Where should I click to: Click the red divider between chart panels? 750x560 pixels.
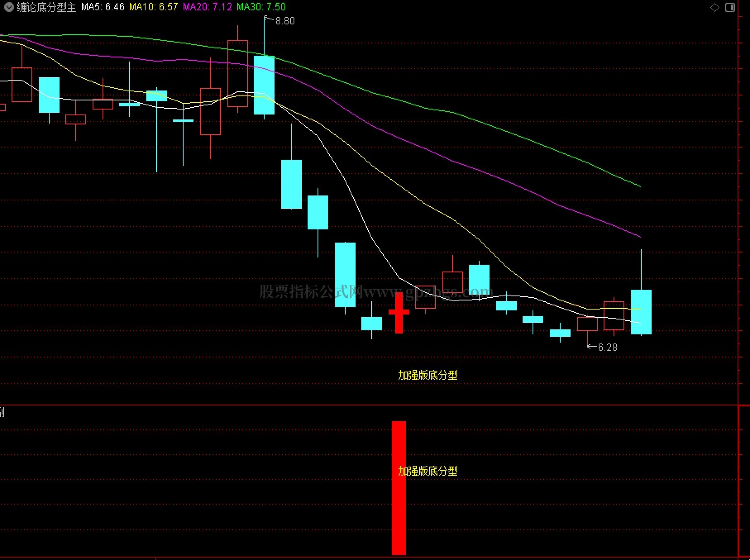(x=369, y=405)
